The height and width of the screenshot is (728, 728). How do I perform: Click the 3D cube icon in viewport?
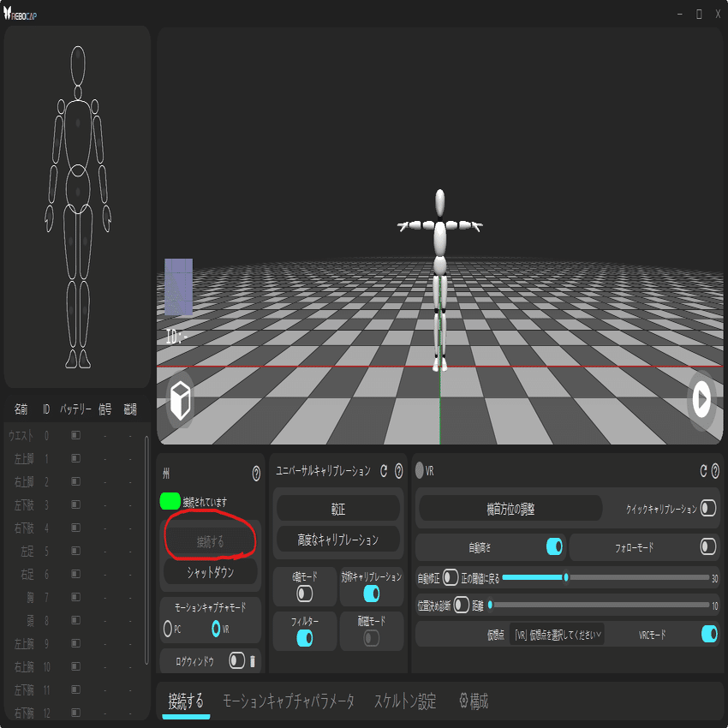click(181, 401)
